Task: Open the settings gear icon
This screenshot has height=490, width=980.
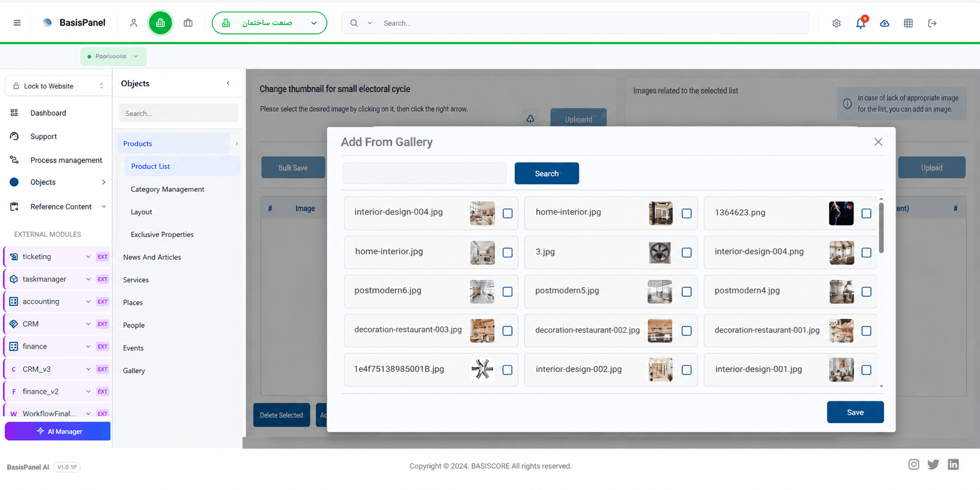Action: pos(836,23)
